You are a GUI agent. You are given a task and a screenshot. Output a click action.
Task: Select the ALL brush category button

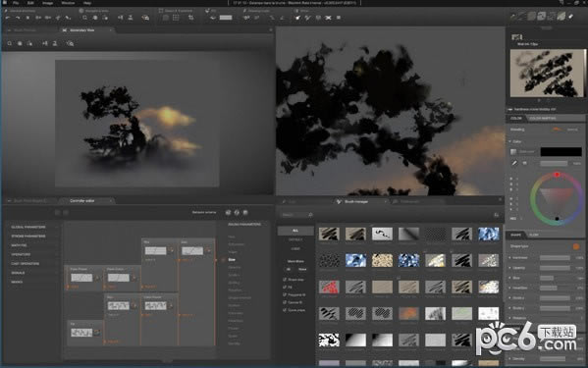coord(295,231)
